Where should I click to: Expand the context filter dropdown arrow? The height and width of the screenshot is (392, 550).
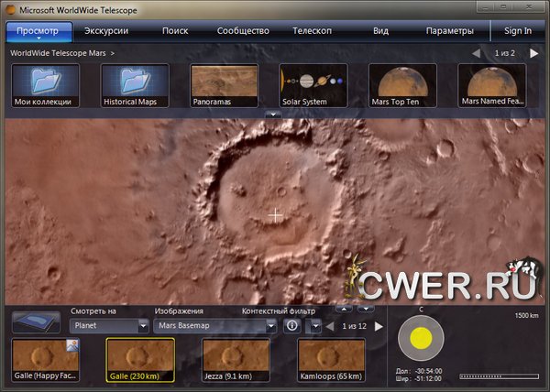pyautogui.click(x=314, y=325)
